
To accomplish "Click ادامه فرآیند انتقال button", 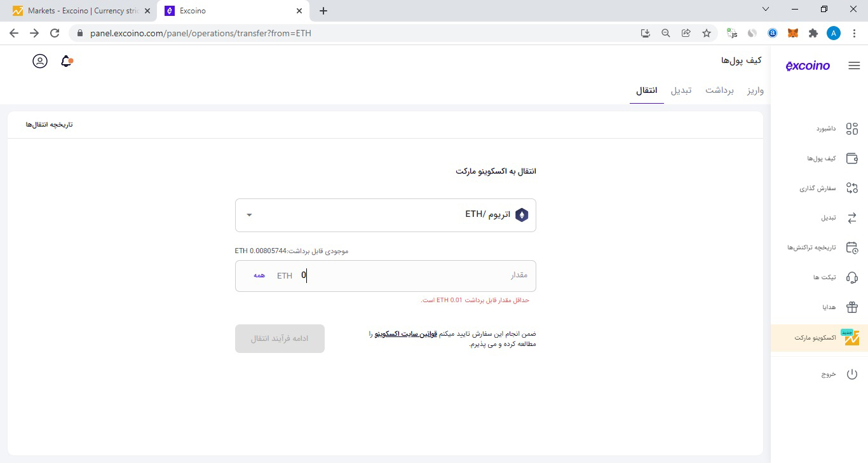I will [280, 338].
